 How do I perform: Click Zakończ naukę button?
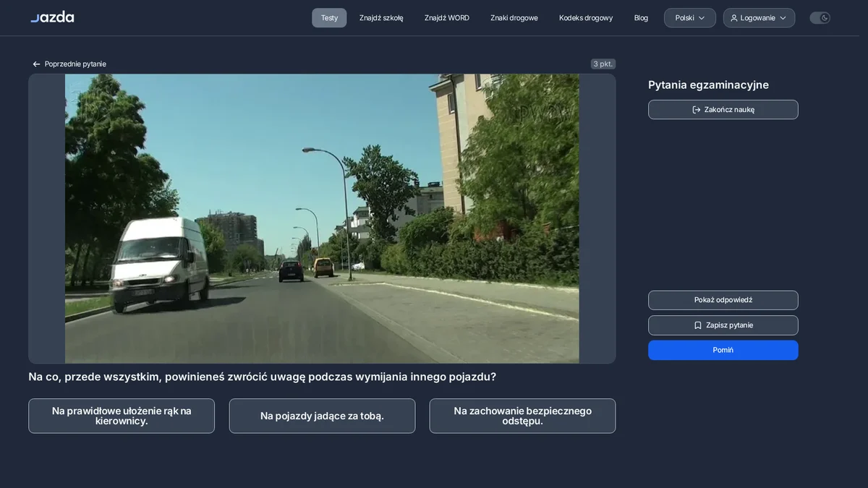[x=723, y=110]
